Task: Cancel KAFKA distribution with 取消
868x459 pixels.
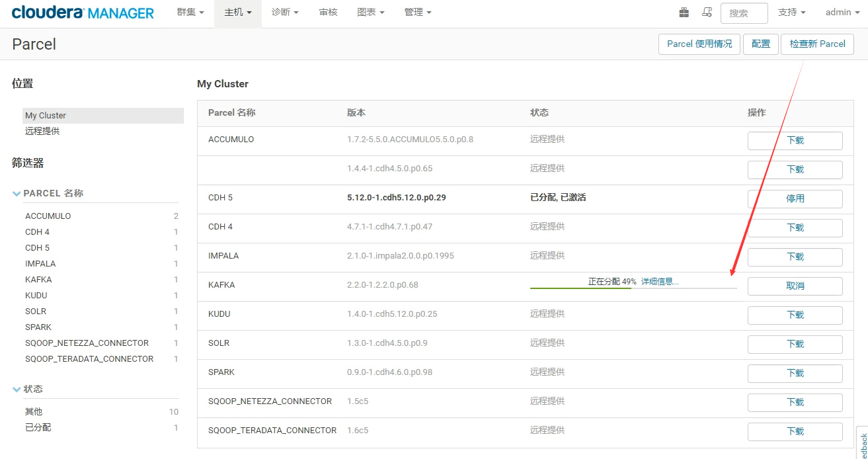Action: click(795, 286)
